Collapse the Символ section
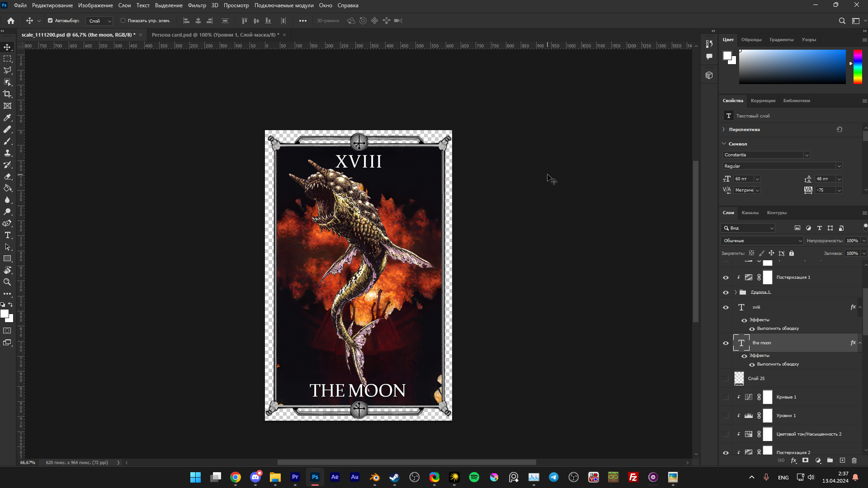The image size is (868, 488). point(723,144)
